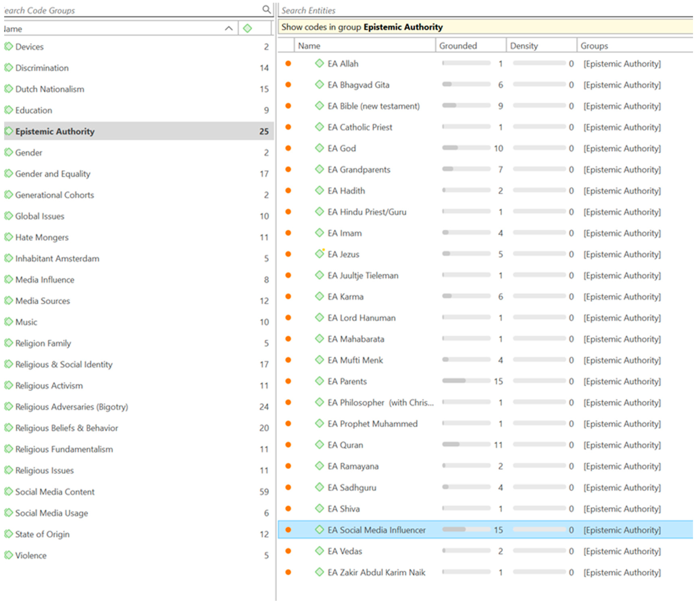
Task: Click the search magnifier icon in Code Groups
Action: [267, 9]
